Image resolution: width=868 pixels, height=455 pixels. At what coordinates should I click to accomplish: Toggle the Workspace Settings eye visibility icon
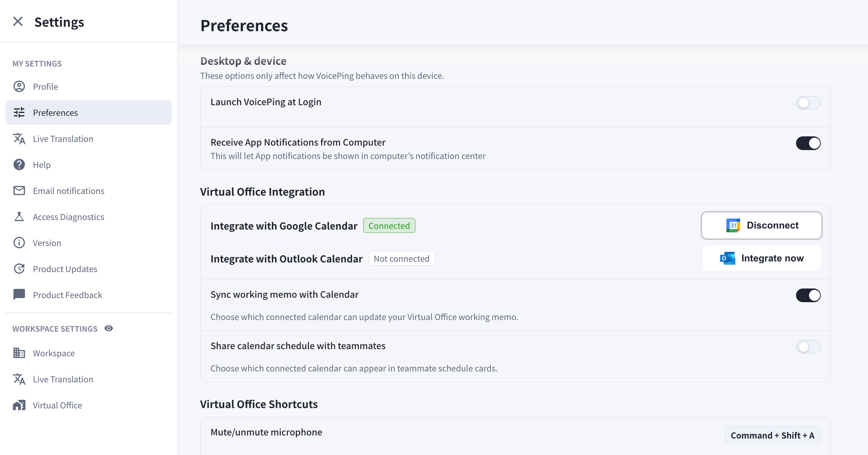tap(109, 328)
